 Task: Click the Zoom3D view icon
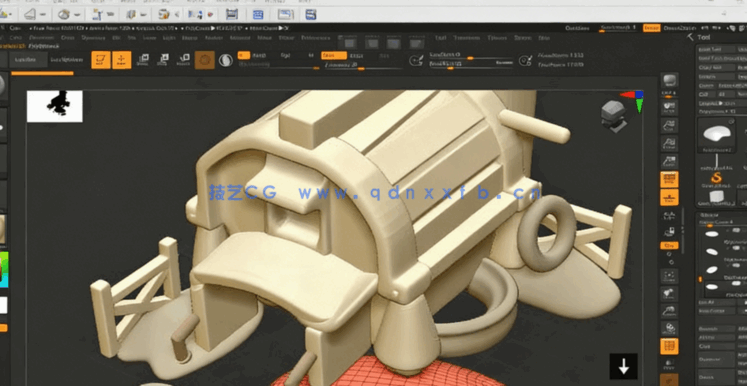point(669,311)
